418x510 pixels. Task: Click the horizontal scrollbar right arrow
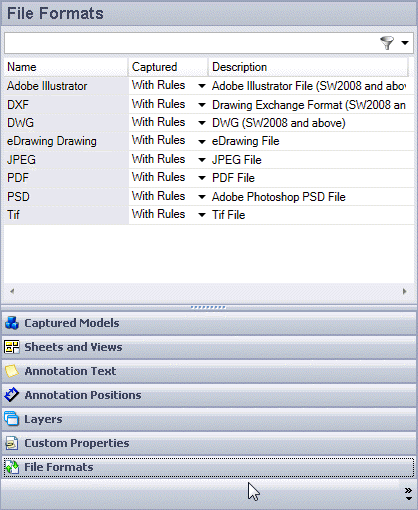click(405, 291)
